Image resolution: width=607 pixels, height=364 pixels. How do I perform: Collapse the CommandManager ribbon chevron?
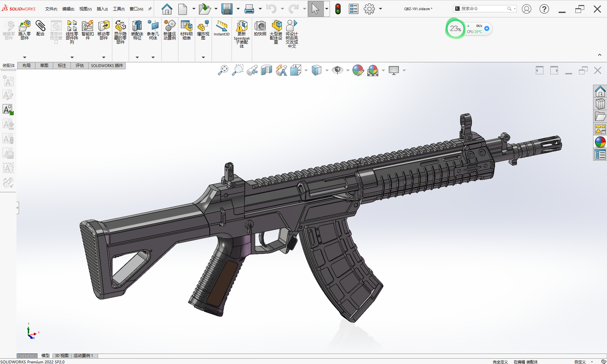(x=599, y=55)
